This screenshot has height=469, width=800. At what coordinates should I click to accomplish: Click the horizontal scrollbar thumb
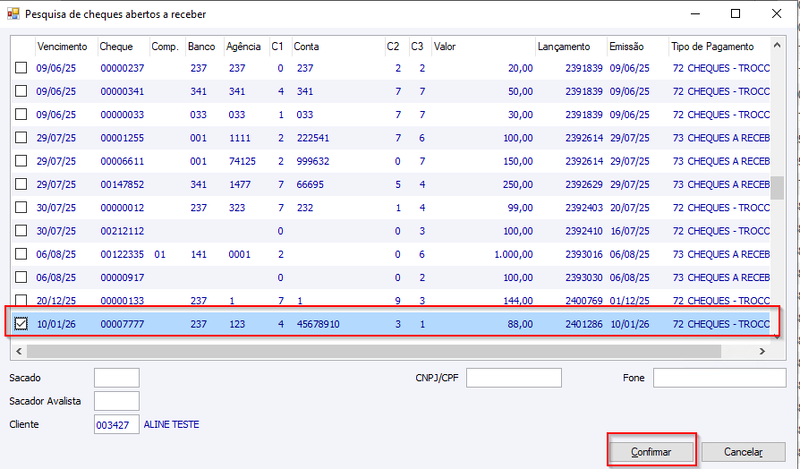coord(374,351)
